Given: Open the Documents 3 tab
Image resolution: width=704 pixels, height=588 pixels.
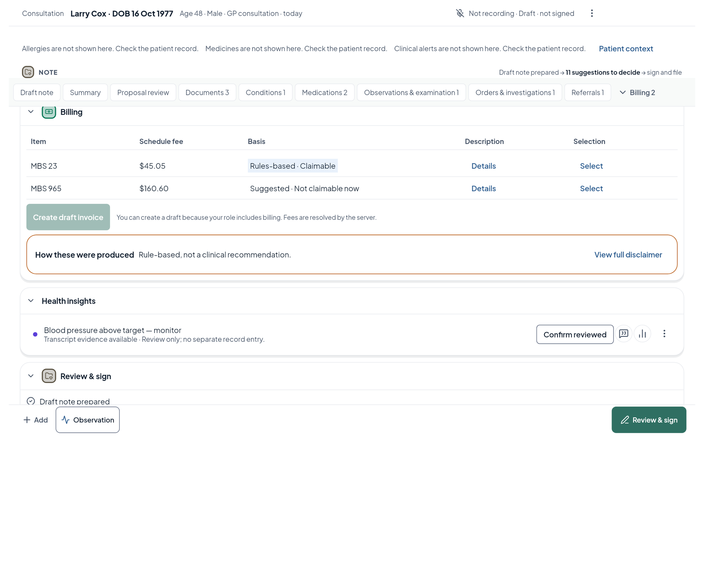Looking at the screenshot, I should pos(207,93).
